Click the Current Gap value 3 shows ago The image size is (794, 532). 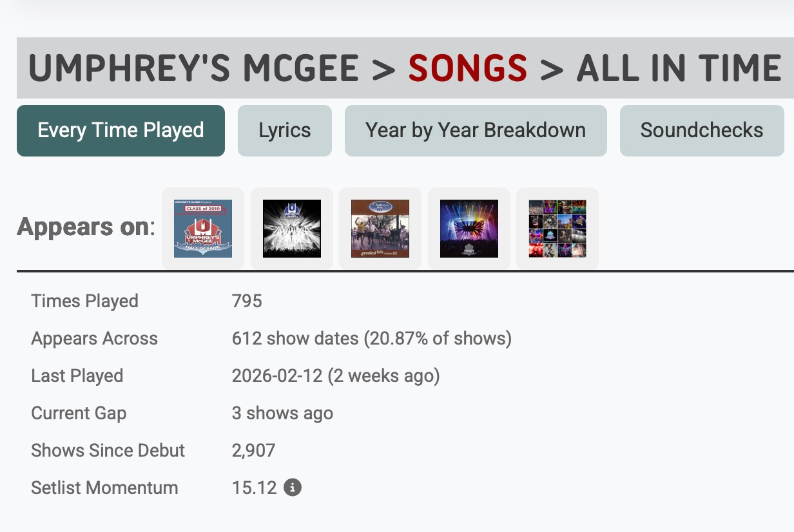[x=282, y=413]
